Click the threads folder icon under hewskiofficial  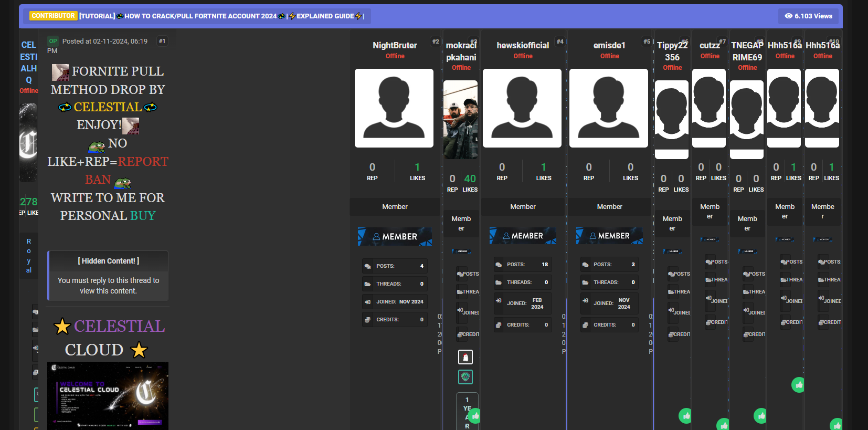coord(499,282)
